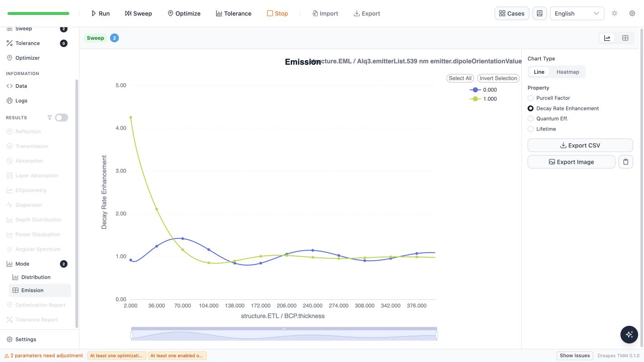The height and width of the screenshot is (362, 644).
Task: Click the Show Issues button
Action: (x=575, y=356)
